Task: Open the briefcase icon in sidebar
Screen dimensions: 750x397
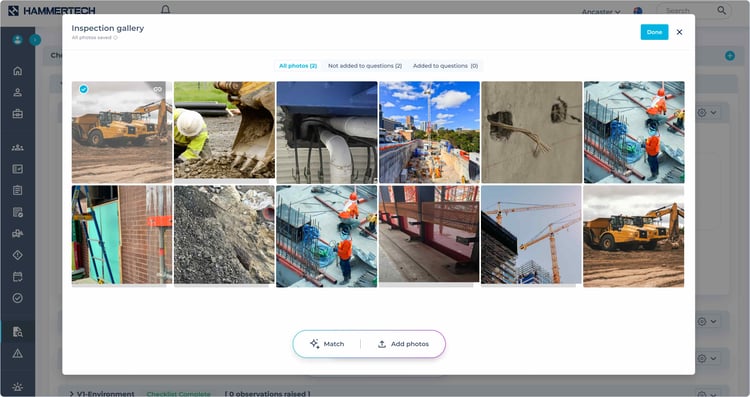Action: pos(18,114)
